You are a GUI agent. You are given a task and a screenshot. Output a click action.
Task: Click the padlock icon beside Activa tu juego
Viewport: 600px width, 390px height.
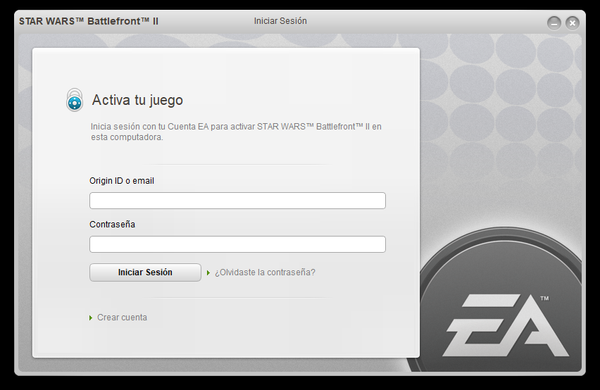(75, 100)
